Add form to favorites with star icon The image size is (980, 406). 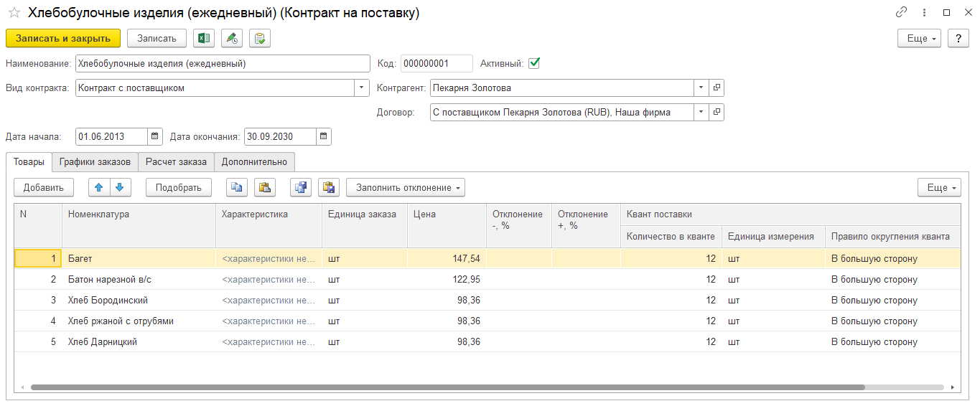[x=14, y=13]
